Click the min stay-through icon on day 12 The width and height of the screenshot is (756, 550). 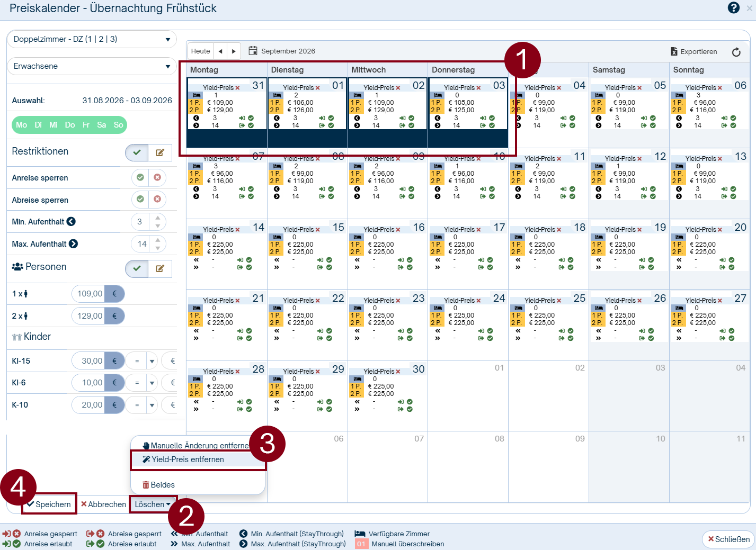click(x=598, y=189)
